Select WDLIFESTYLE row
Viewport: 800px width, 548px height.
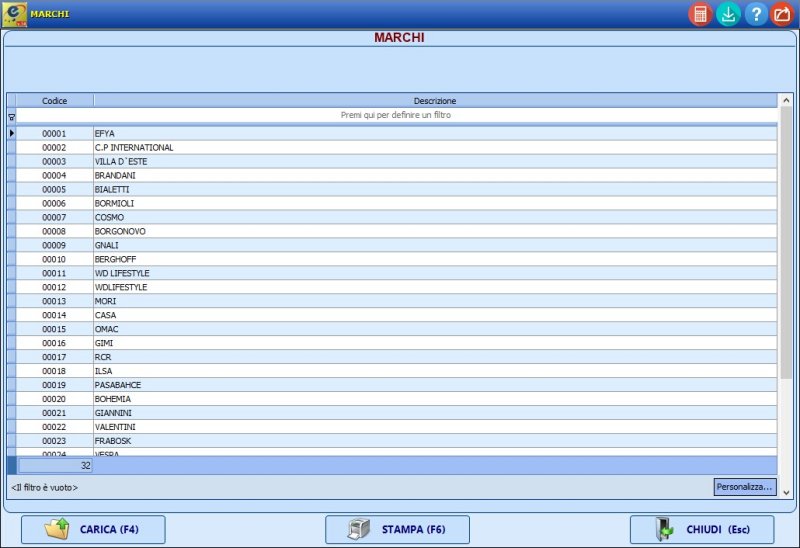pyautogui.click(x=396, y=287)
